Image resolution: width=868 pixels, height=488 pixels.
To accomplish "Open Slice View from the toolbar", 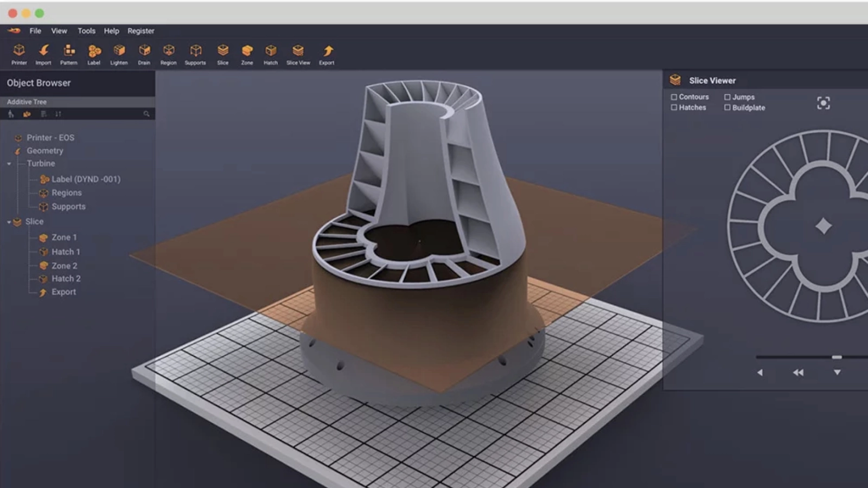I will [x=298, y=55].
